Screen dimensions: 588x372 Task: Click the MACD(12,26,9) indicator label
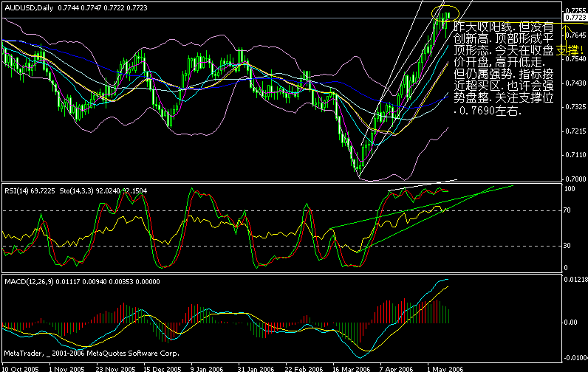click(30, 282)
